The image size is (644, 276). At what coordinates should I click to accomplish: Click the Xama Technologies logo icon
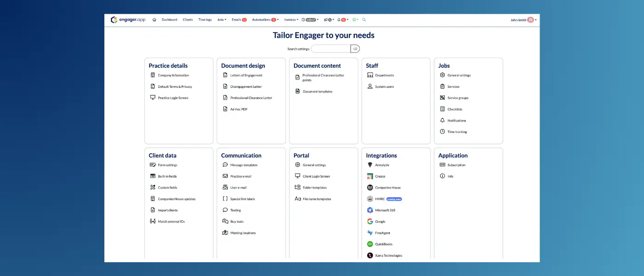tap(370, 255)
